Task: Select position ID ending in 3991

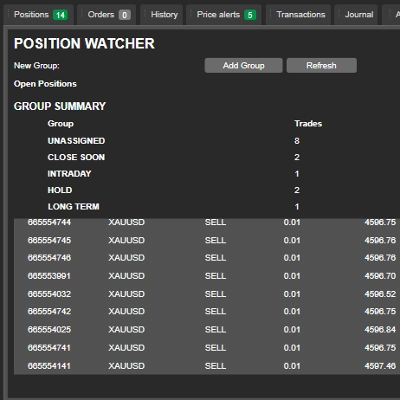Action: tap(49, 276)
